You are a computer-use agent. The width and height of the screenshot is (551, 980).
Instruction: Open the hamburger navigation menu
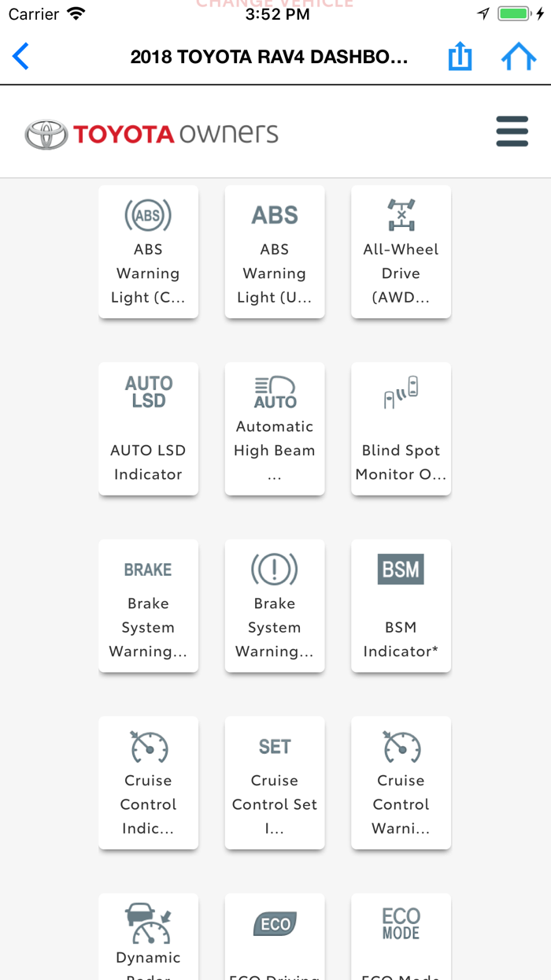512,131
